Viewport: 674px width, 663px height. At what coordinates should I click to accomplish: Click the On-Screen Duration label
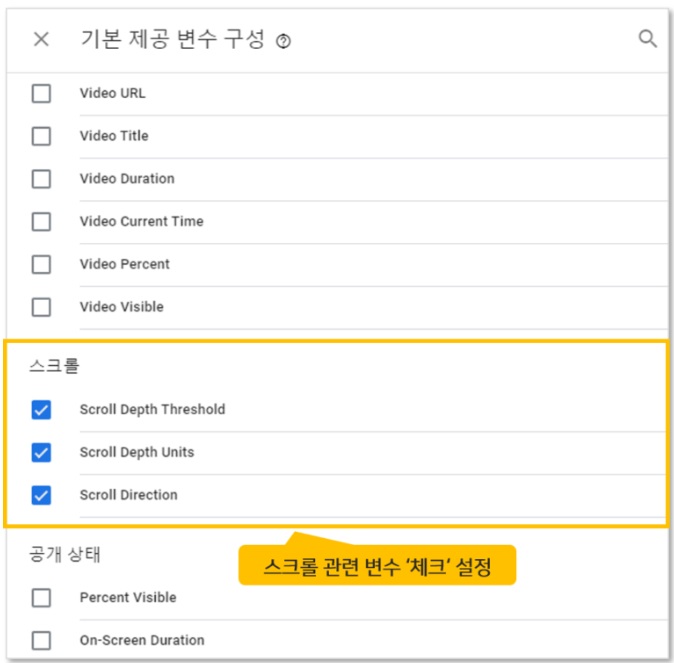coord(142,640)
